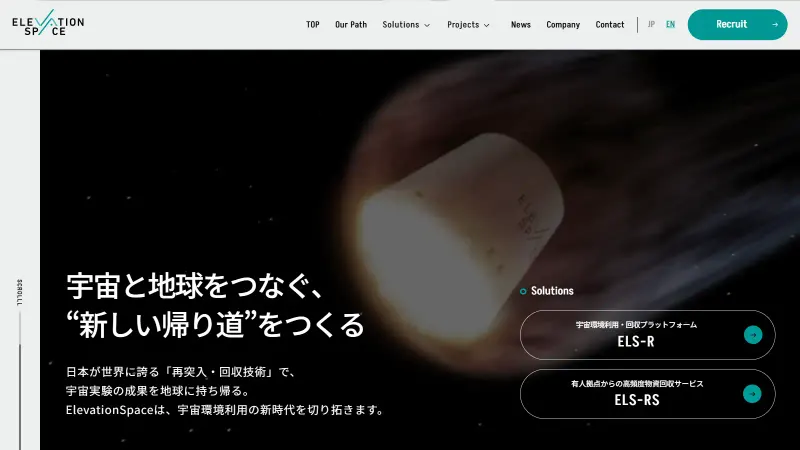Open the Company page
The width and height of the screenshot is (800, 450).
tap(563, 24)
